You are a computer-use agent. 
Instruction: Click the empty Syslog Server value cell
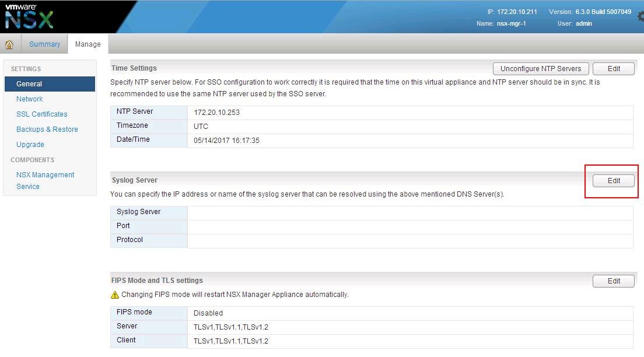point(409,212)
